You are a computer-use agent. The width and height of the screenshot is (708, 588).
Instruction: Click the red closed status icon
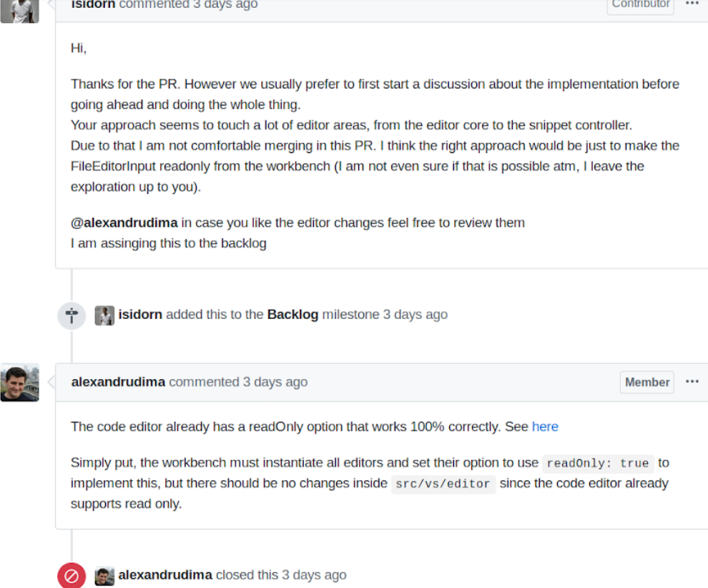(x=72, y=576)
